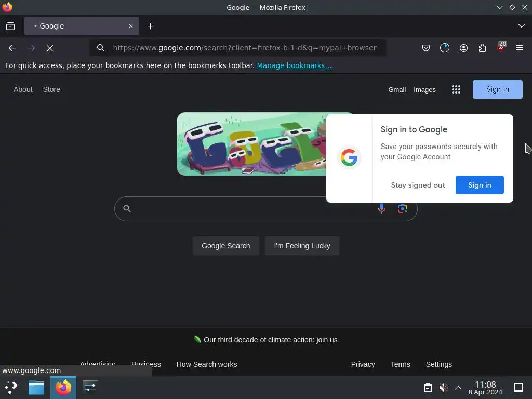Open the Extensions puzzle icon
532x399 pixels.
pyautogui.click(x=482, y=48)
